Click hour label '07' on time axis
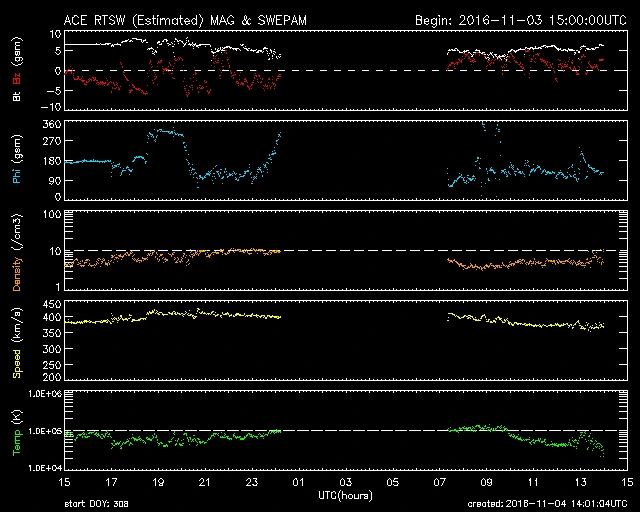640x512 pixels. [439, 483]
